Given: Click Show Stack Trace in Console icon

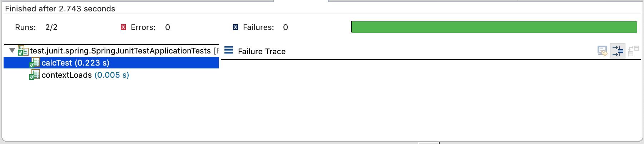Looking at the screenshot, I should 602,51.
